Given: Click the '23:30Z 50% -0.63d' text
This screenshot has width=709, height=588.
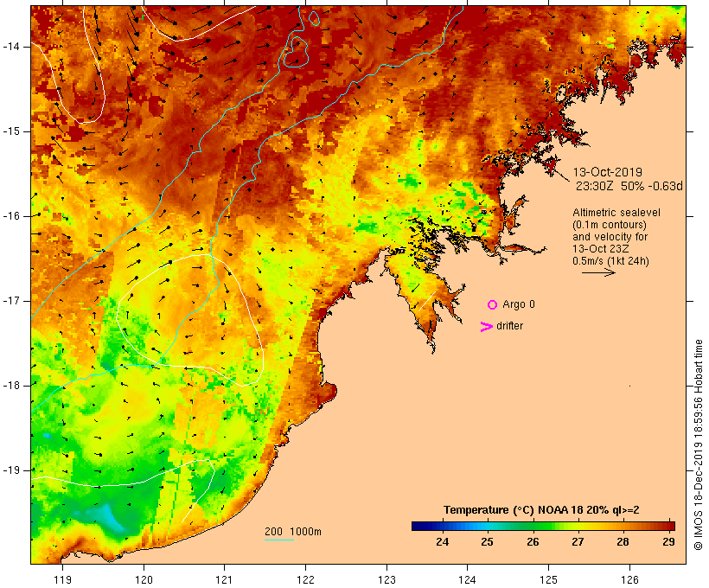Looking at the screenshot, I should [x=629, y=186].
